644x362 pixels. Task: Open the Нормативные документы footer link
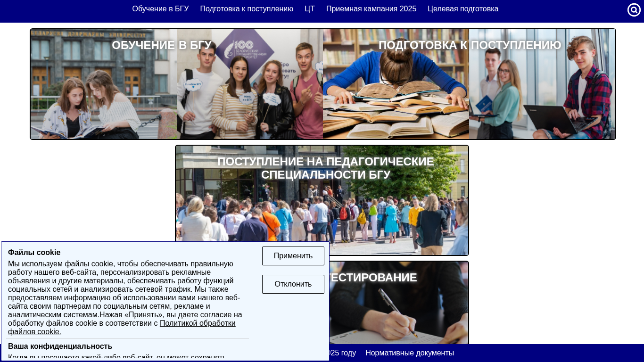point(410,353)
